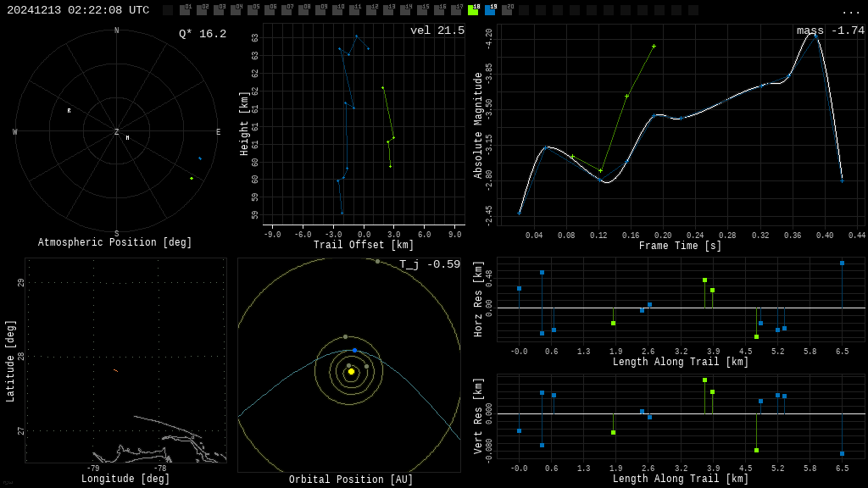Image resolution: width=868 pixels, height=488 pixels.
Task: Click the Q* 16.2 quality label
Action: pos(203,34)
